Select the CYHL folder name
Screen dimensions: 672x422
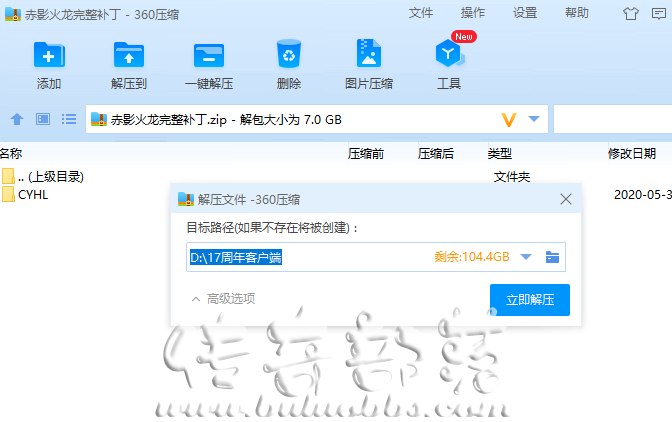tap(33, 195)
